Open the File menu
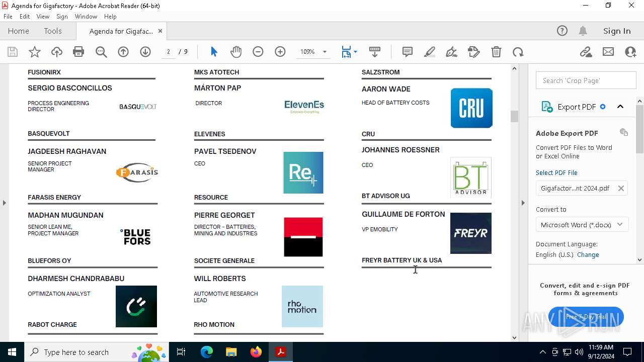 [8, 17]
